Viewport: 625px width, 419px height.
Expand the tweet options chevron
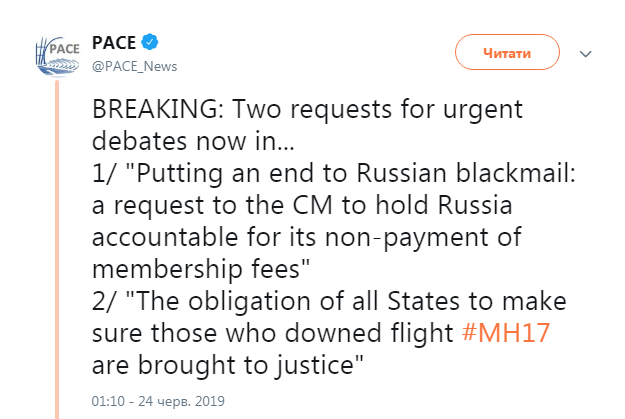pos(588,53)
